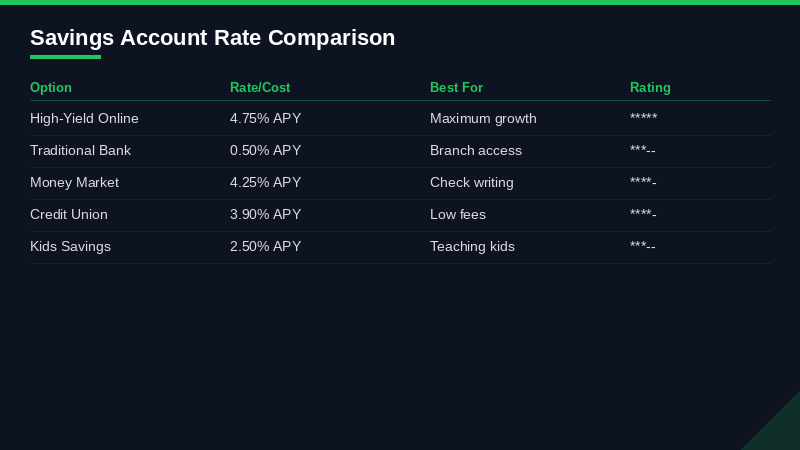The width and height of the screenshot is (800, 450).
Task: Select the Option column header
Action: point(51,88)
